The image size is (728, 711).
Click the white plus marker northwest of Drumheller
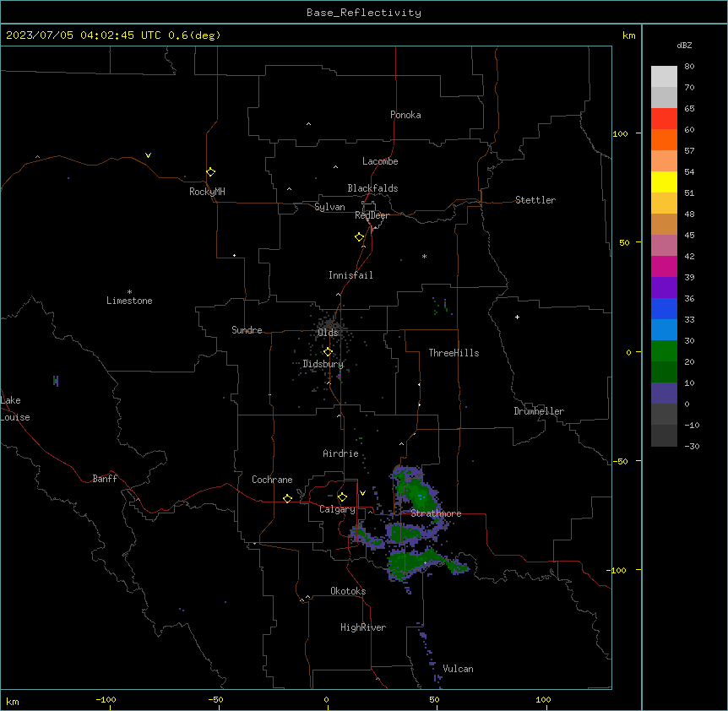pyautogui.click(x=517, y=317)
